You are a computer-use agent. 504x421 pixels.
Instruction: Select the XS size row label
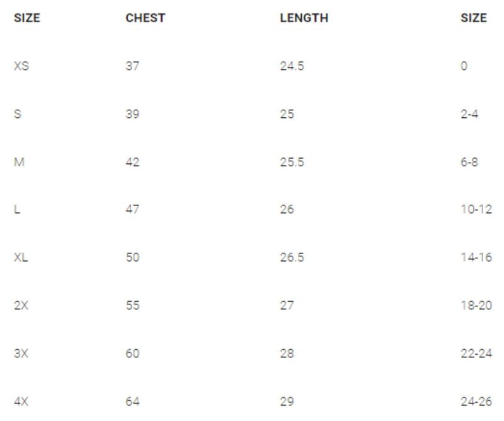click(21, 66)
